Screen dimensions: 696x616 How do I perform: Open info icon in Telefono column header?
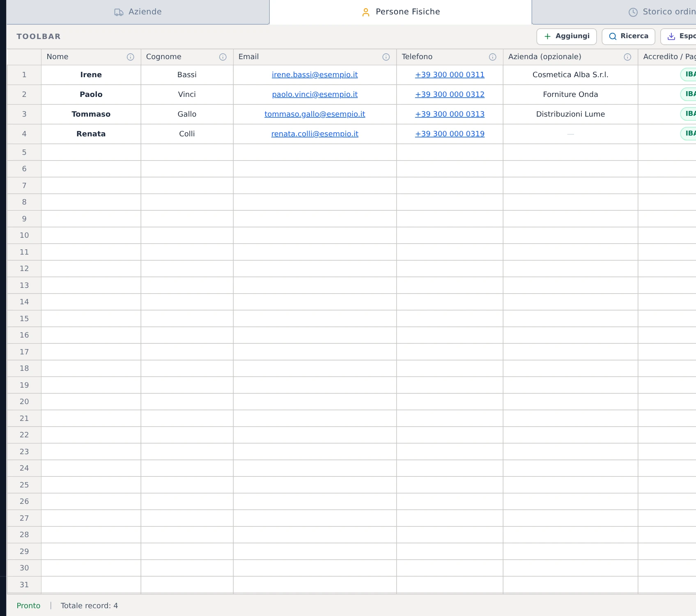tap(492, 57)
